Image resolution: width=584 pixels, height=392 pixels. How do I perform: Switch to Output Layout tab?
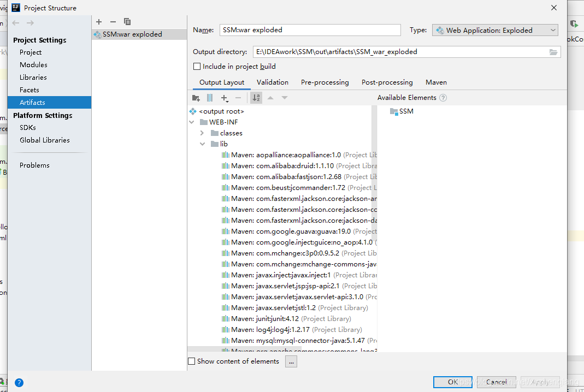(222, 82)
